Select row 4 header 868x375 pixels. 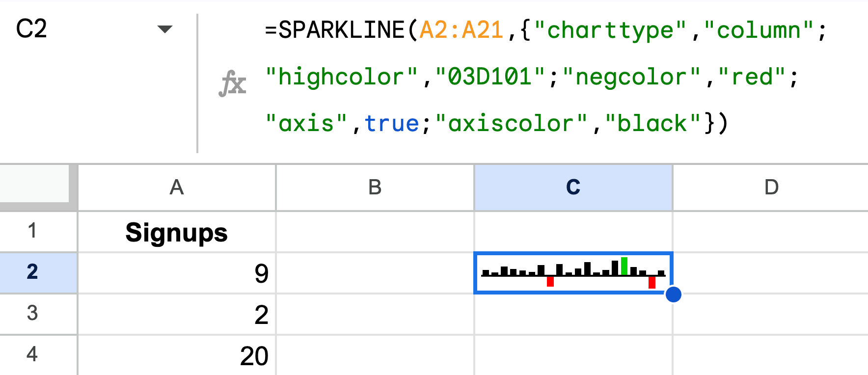(32, 354)
